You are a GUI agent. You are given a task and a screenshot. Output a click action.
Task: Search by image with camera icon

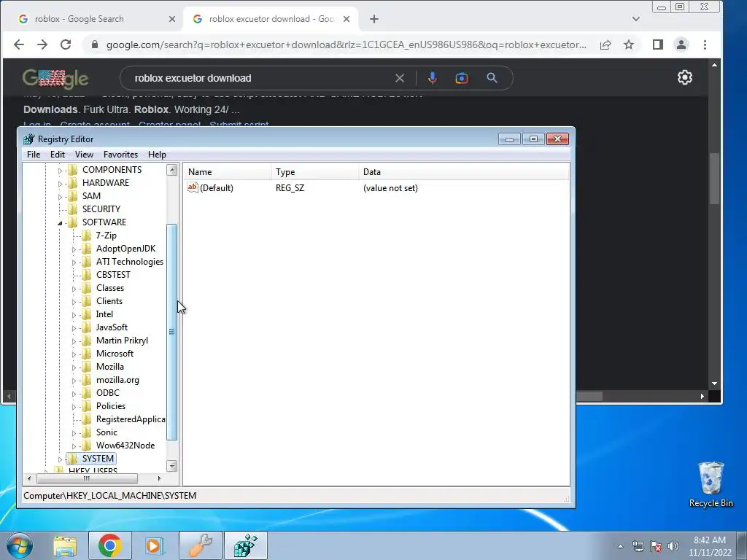click(x=462, y=78)
